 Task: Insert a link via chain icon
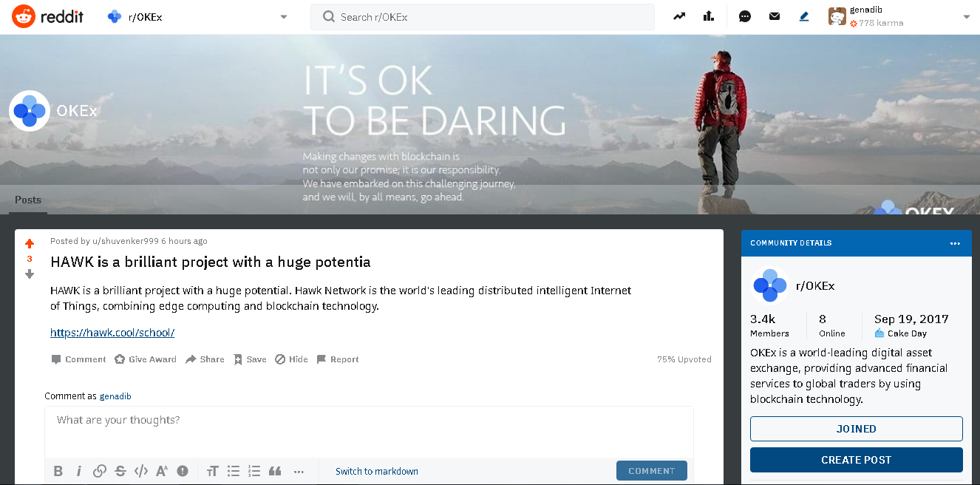point(100,471)
